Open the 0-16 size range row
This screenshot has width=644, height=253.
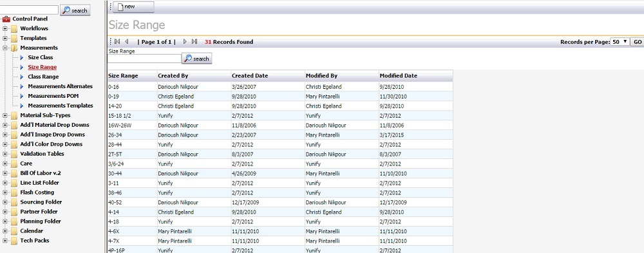click(280, 87)
